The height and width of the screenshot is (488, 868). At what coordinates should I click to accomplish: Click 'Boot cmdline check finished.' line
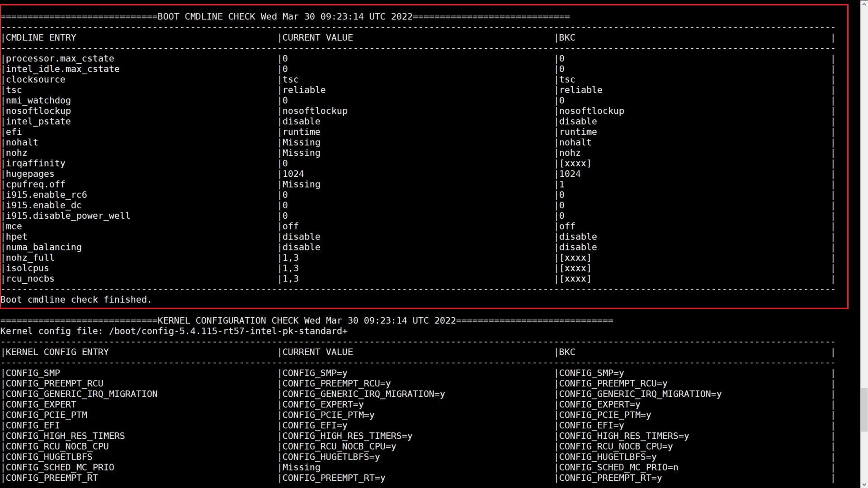click(76, 300)
